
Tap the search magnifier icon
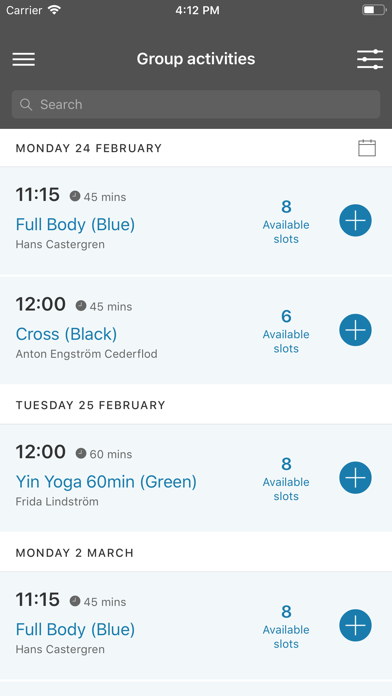[26, 104]
